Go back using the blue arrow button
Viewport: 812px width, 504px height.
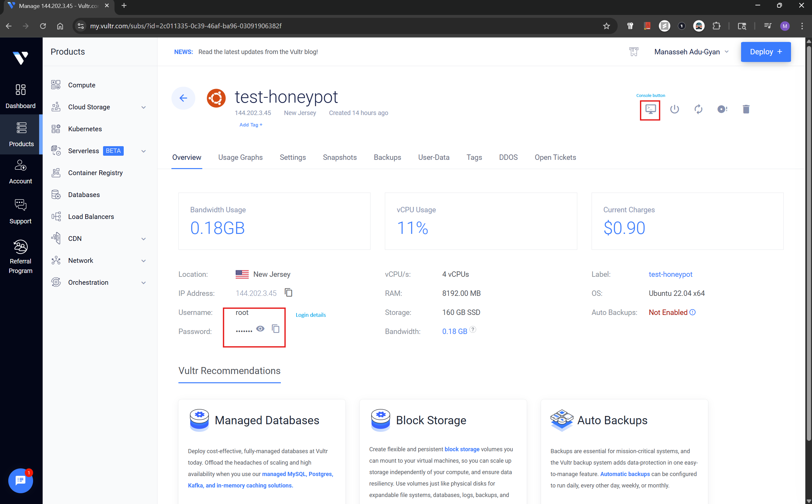(183, 98)
